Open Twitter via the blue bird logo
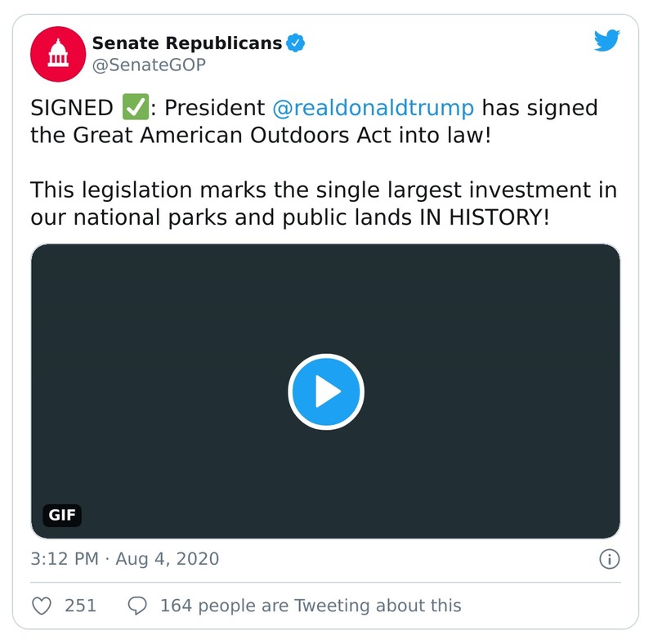This screenshot has height=644, width=653. [606, 41]
